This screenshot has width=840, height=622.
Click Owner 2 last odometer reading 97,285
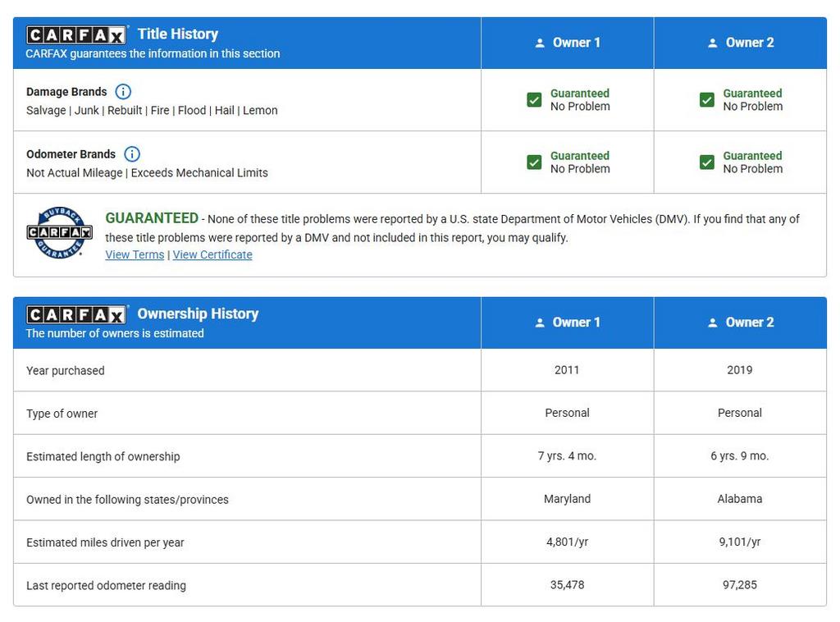[x=739, y=585]
